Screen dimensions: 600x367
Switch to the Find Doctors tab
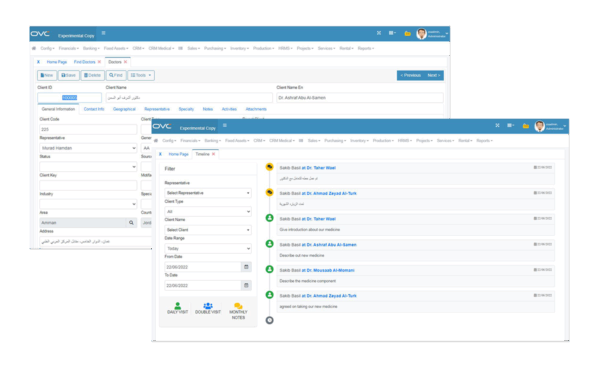pos(84,62)
